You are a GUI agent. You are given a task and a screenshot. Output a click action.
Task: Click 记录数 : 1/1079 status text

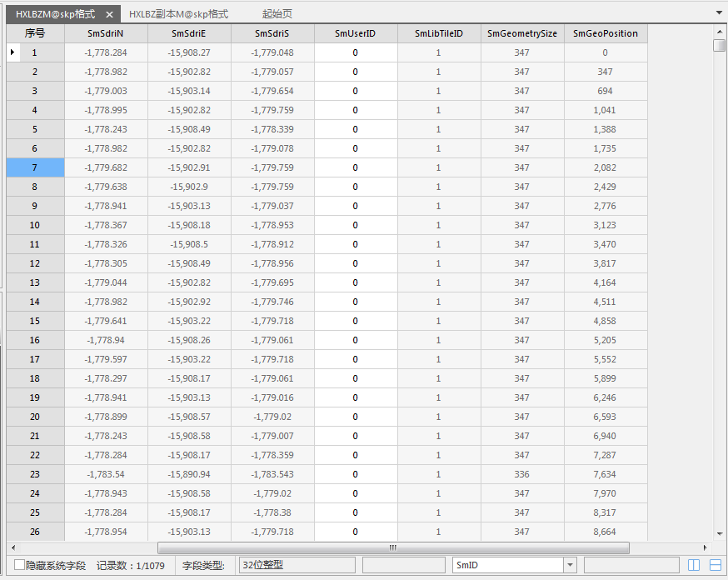tap(131, 566)
